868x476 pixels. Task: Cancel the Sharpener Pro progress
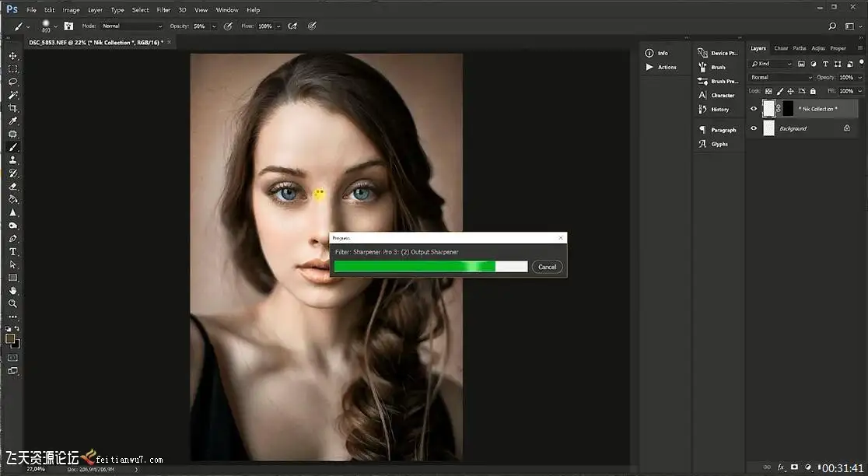coord(547,267)
